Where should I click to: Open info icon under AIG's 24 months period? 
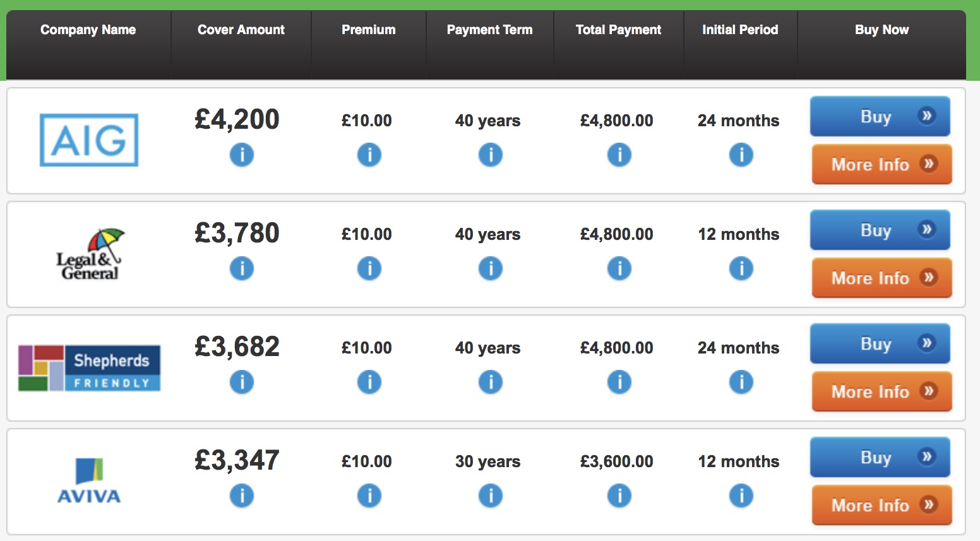pos(741,155)
